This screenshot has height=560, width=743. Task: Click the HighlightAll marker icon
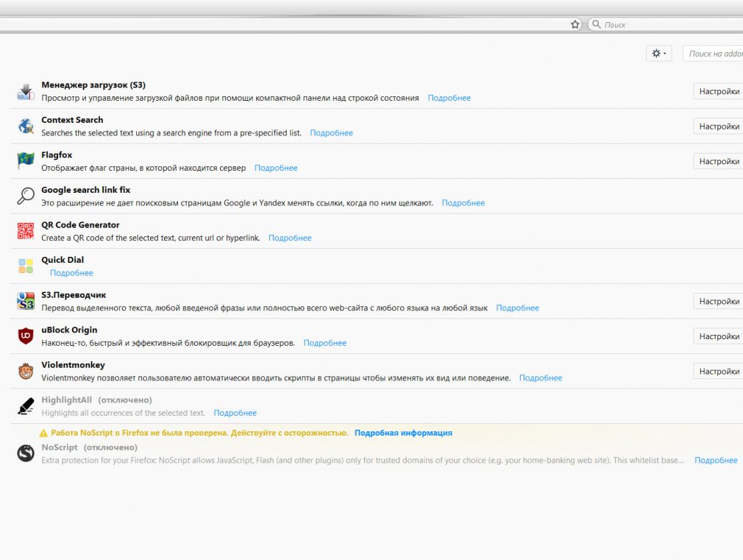pyautogui.click(x=26, y=406)
